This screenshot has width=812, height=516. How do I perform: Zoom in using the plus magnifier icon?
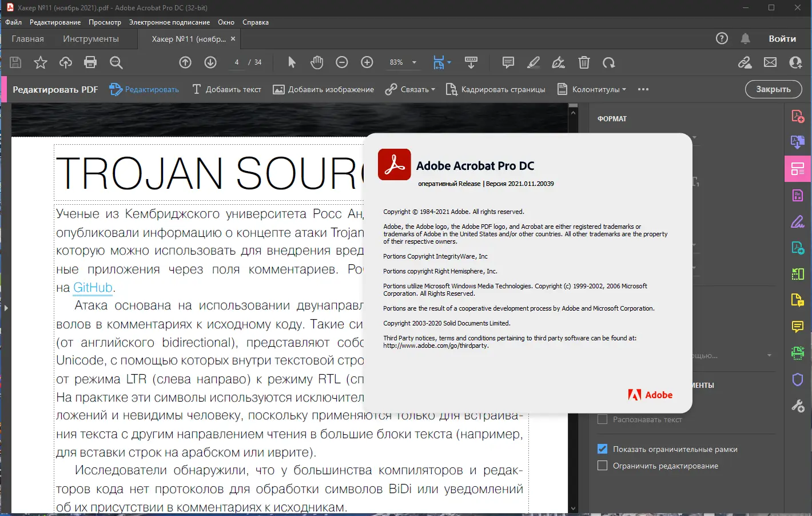pos(367,62)
